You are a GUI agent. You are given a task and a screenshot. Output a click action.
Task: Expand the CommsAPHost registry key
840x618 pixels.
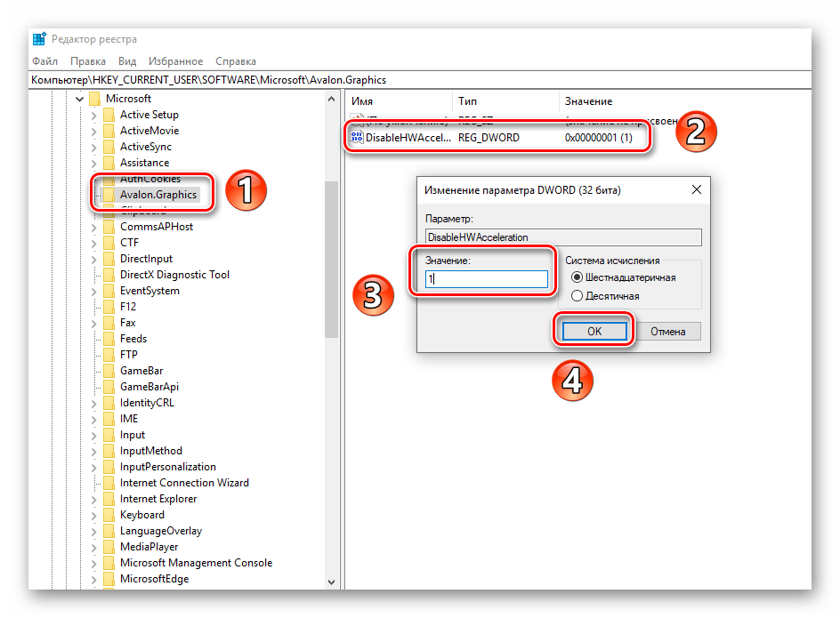click(x=94, y=227)
